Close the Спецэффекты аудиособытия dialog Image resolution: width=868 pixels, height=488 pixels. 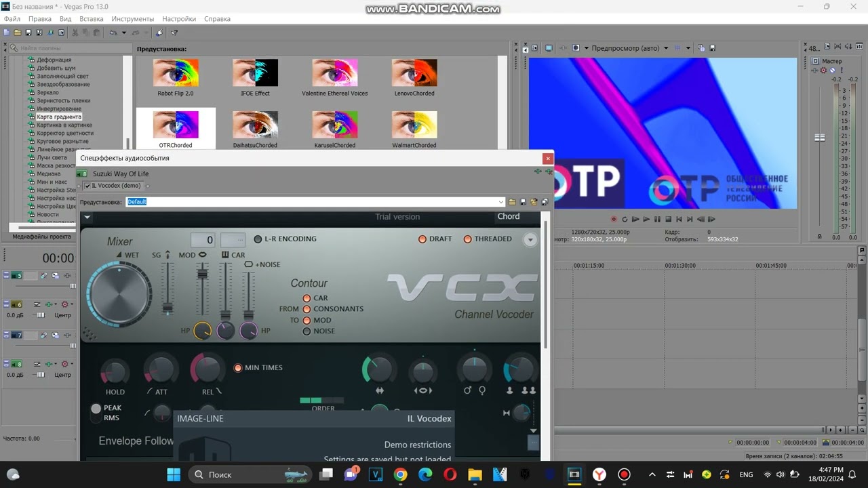click(547, 159)
